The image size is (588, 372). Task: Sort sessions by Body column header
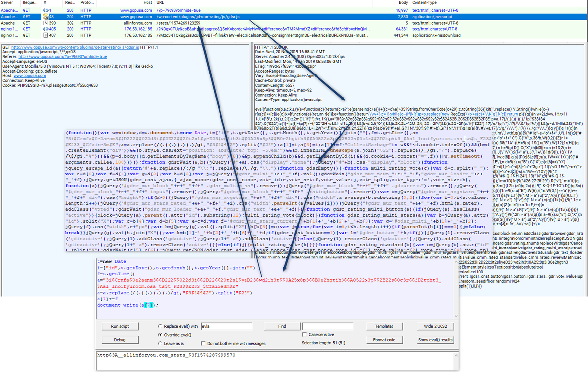pyautogui.click(x=392, y=2)
